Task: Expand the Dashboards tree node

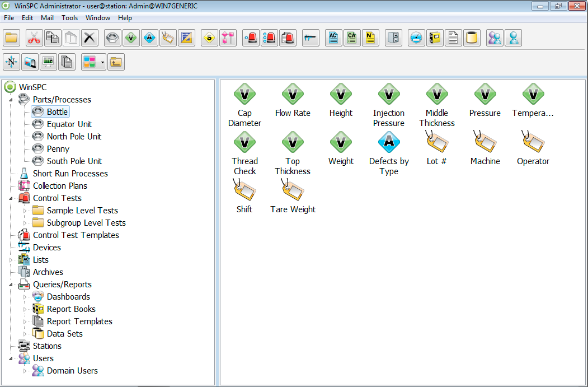Action: (x=25, y=297)
